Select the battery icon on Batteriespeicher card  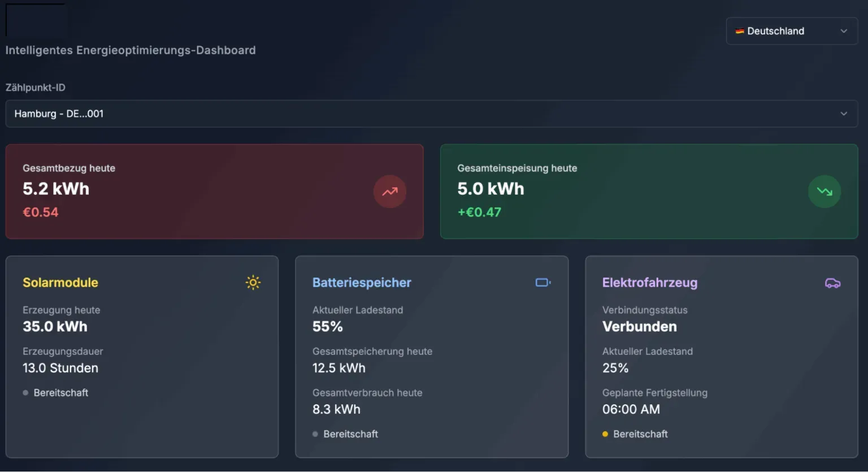coord(542,282)
